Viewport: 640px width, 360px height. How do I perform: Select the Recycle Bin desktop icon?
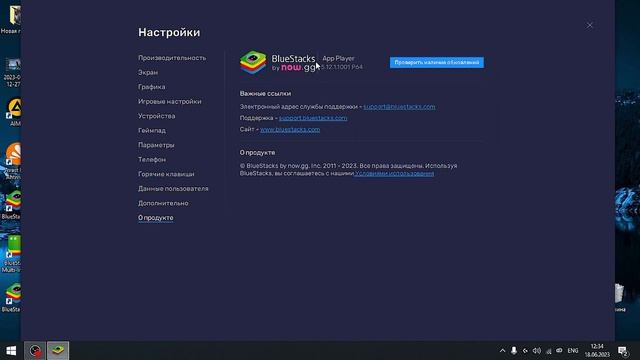tap(619, 298)
